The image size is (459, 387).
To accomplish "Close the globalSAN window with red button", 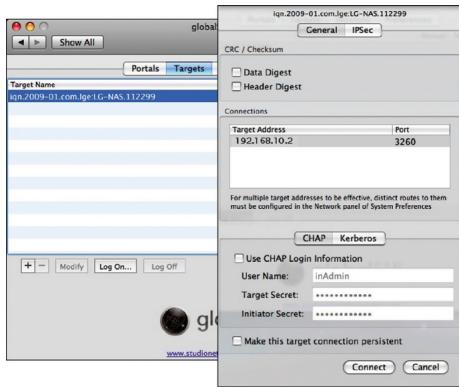I will (x=16, y=26).
